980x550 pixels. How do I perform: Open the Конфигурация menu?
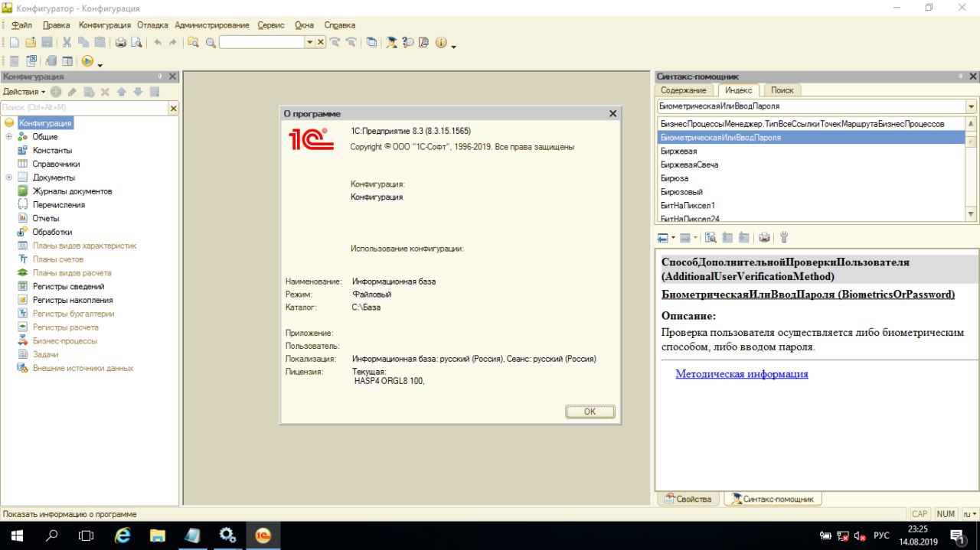(x=105, y=25)
